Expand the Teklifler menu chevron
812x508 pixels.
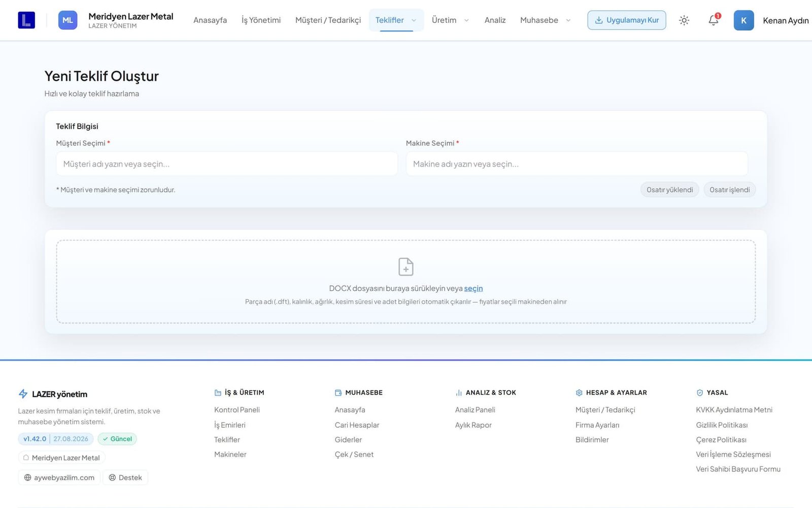(414, 20)
